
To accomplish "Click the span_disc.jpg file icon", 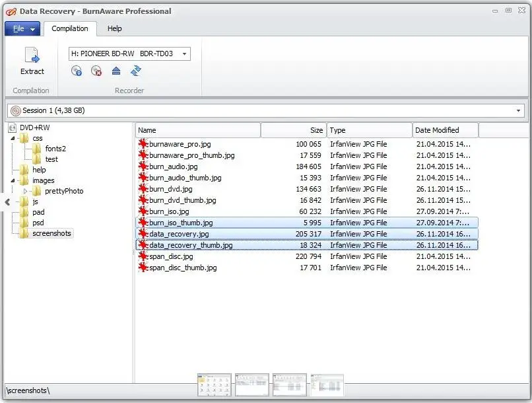I will point(143,256).
